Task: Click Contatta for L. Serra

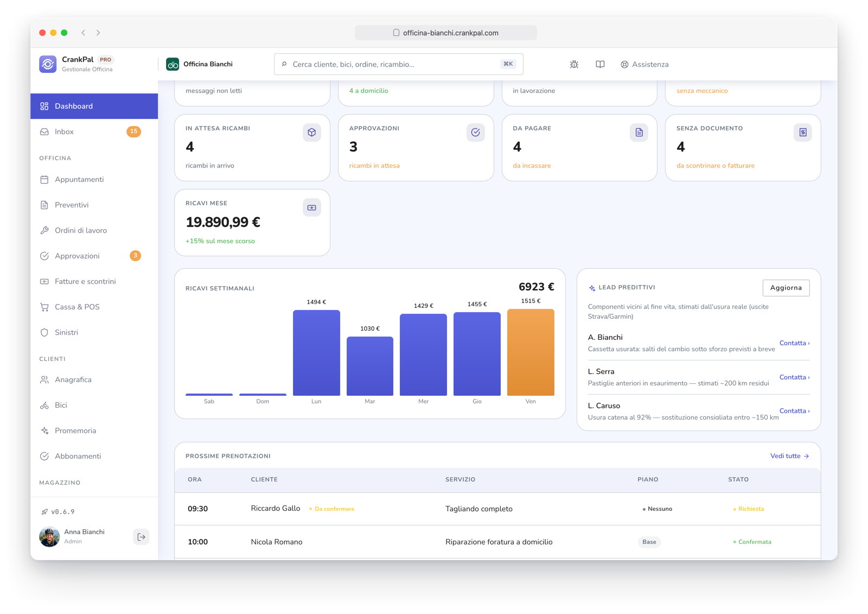Action: (x=794, y=377)
